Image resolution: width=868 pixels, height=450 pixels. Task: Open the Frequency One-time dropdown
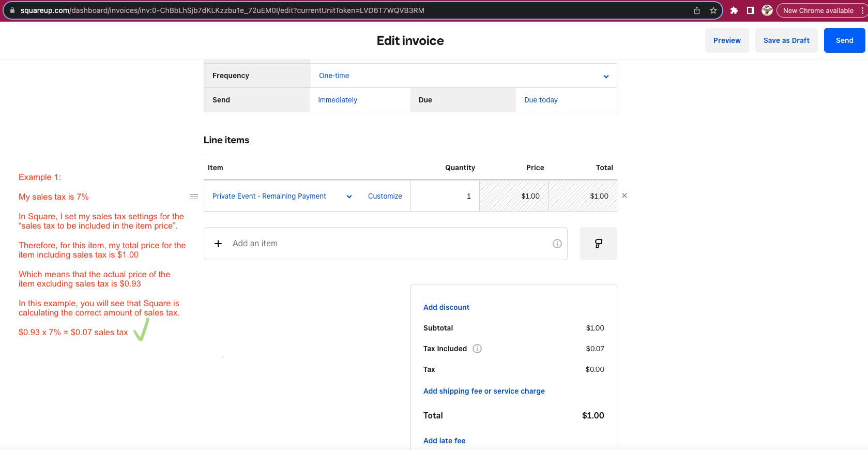pos(463,76)
